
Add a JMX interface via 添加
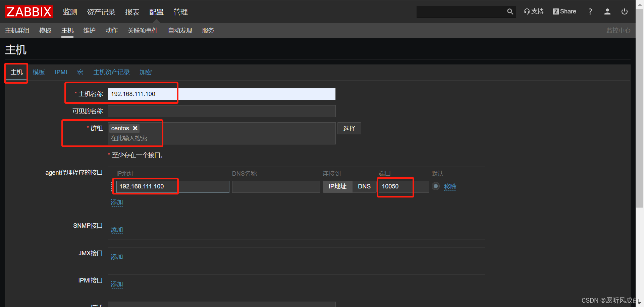click(x=117, y=257)
